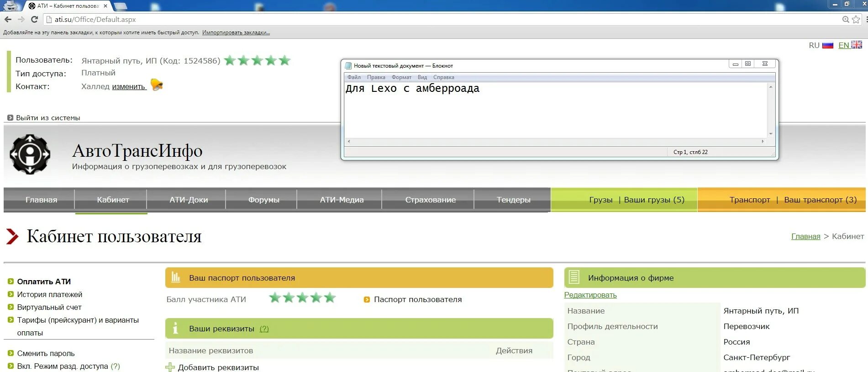Open the Страхование section
The height and width of the screenshot is (372, 868).
pyautogui.click(x=431, y=200)
